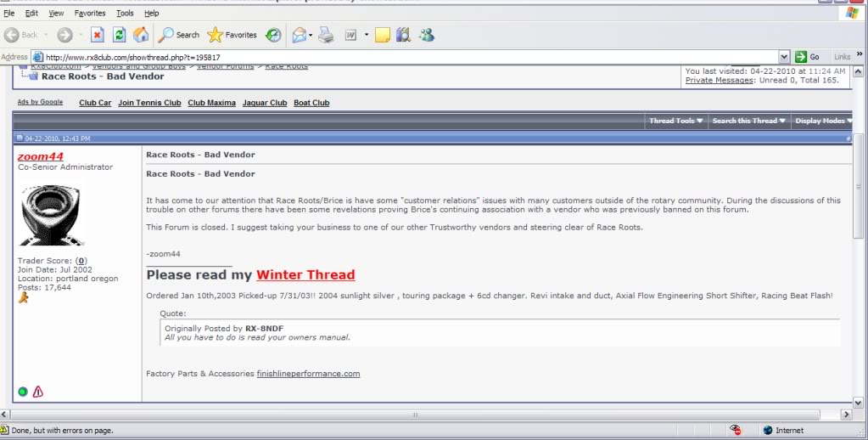Expand the Forward button history dropdown

(x=81, y=35)
